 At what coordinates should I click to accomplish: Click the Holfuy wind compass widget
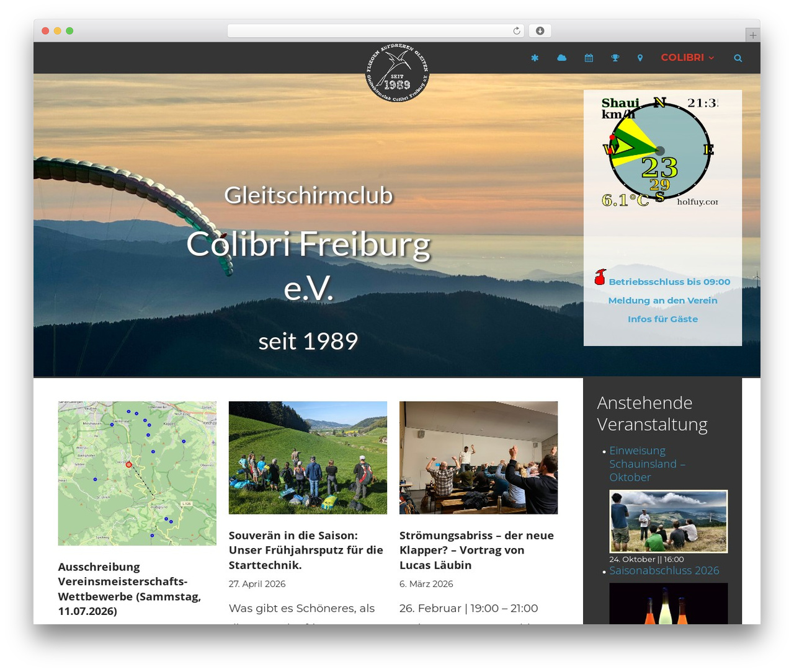pyautogui.click(x=659, y=152)
